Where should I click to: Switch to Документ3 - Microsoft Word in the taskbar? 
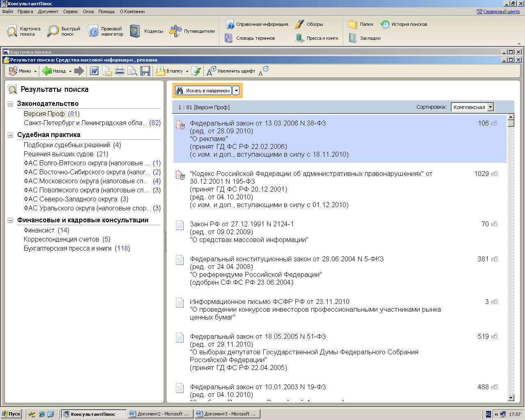coord(227,414)
